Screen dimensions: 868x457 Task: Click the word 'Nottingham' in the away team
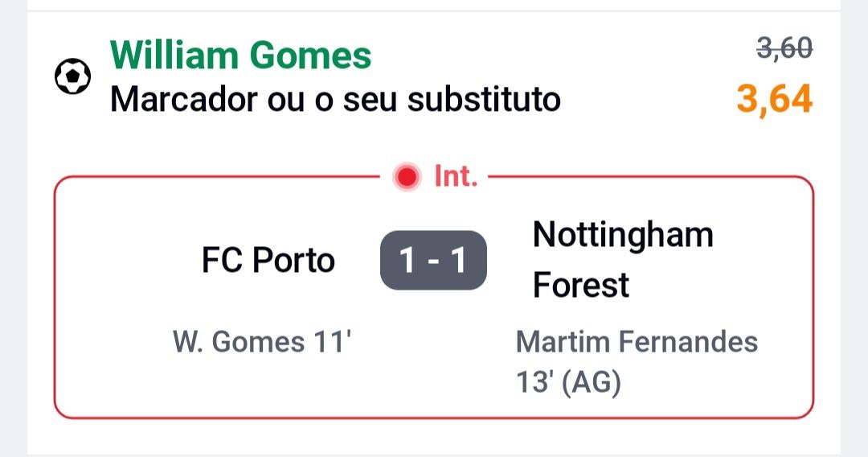pyautogui.click(x=623, y=235)
